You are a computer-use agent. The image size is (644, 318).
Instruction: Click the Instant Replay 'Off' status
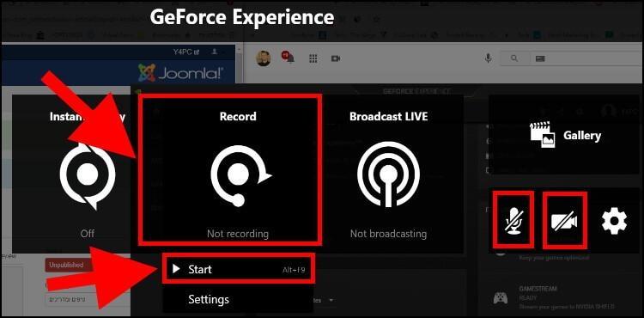(87, 234)
